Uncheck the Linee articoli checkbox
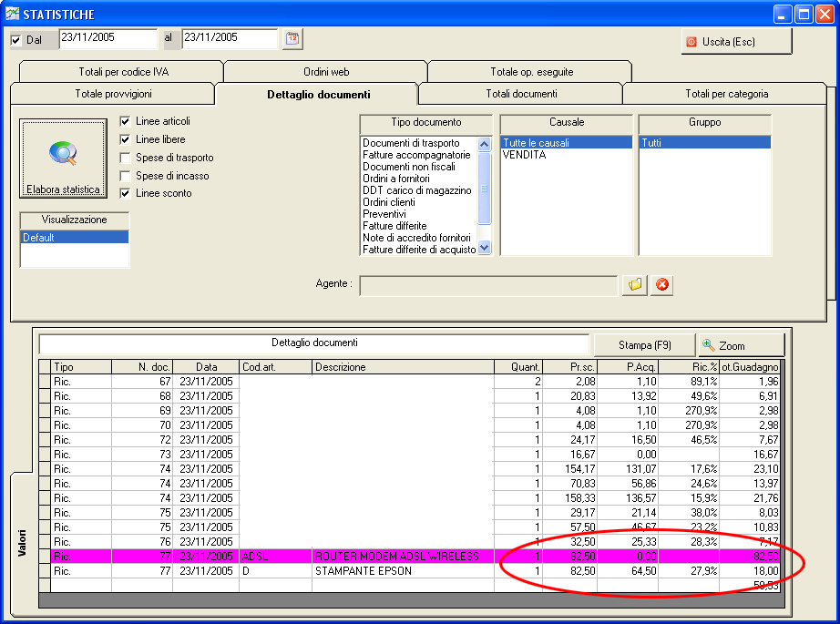 [x=126, y=121]
